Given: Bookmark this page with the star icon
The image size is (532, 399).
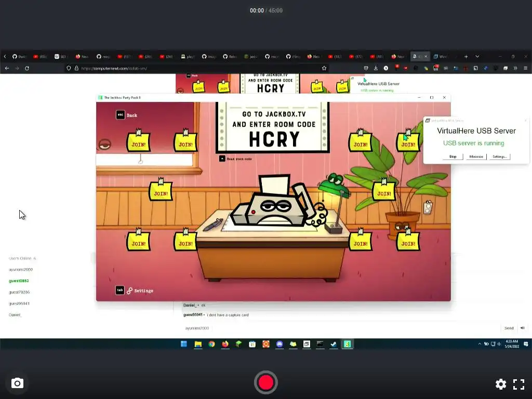Looking at the screenshot, I should click(x=324, y=68).
